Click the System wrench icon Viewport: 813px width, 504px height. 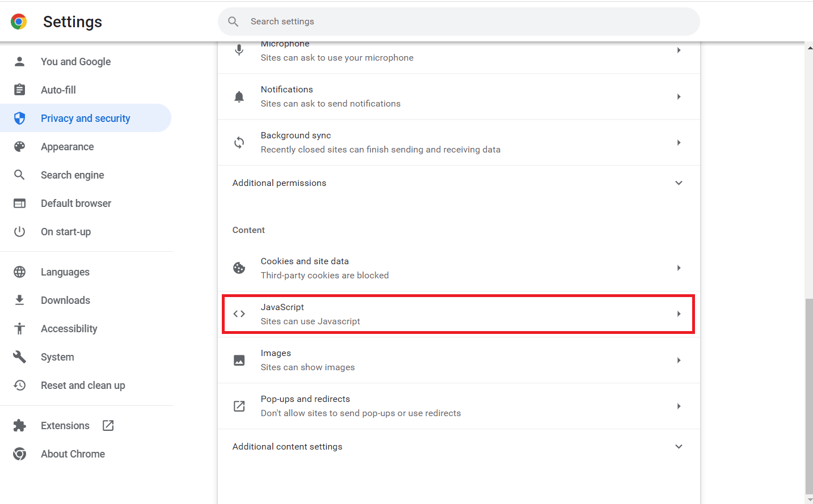point(20,357)
